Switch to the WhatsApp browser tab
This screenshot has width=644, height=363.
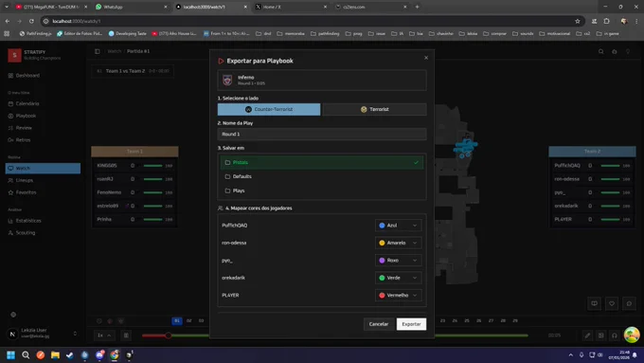click(x=131, y=7)
